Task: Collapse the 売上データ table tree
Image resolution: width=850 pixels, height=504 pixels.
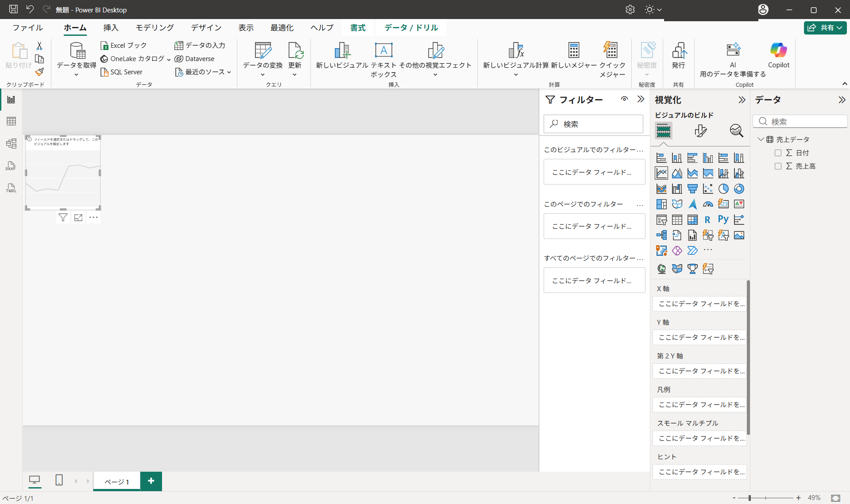Action: pos(761,139)
